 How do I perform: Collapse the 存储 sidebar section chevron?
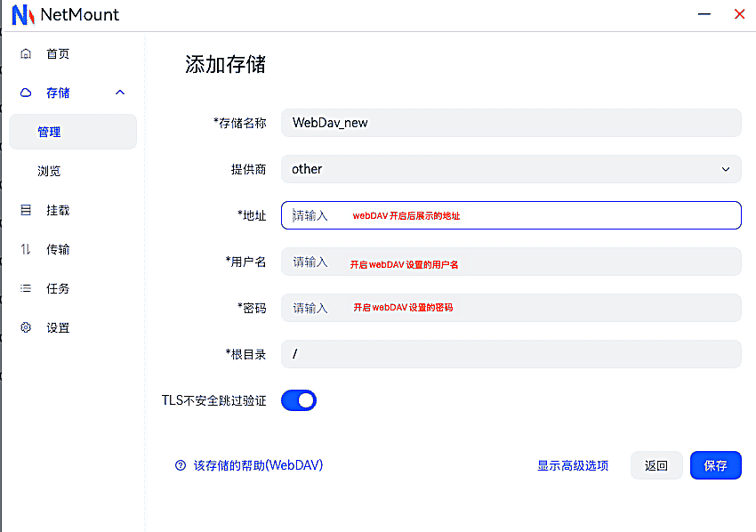120,93
